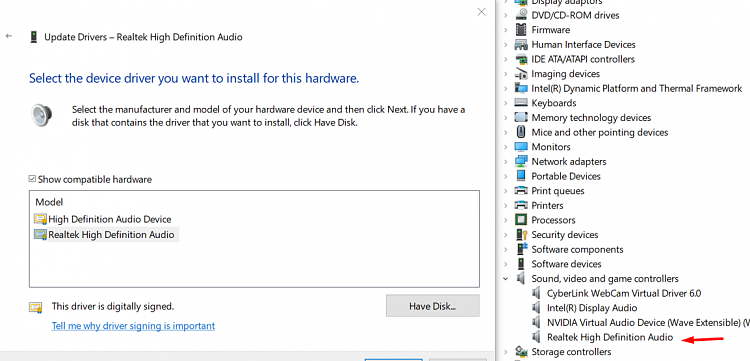The width and height of the screenshot is (750, 361).
Task: Click the back arrow in Update Drivers dialog
Action: [9, 36]
